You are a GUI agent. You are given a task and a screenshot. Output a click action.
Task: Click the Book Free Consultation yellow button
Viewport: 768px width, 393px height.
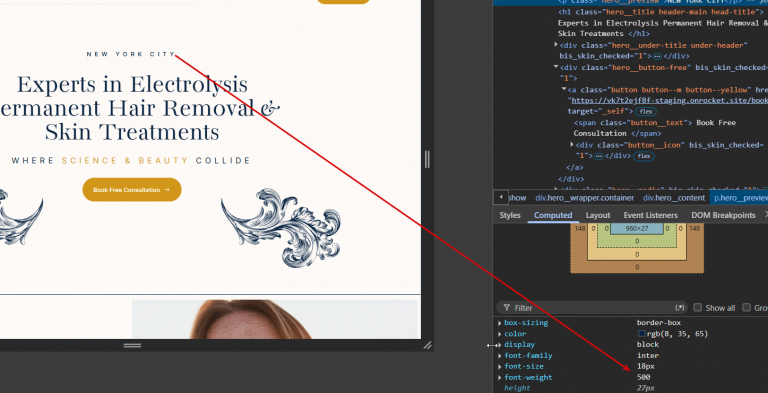tap(132, 190)
